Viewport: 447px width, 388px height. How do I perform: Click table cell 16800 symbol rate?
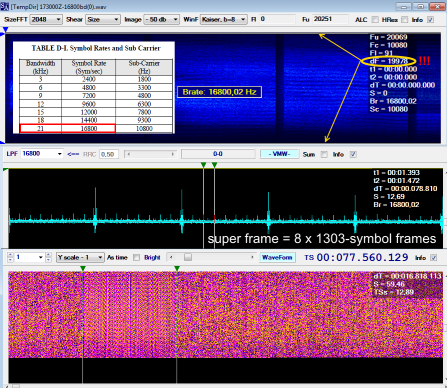[89, 129]
